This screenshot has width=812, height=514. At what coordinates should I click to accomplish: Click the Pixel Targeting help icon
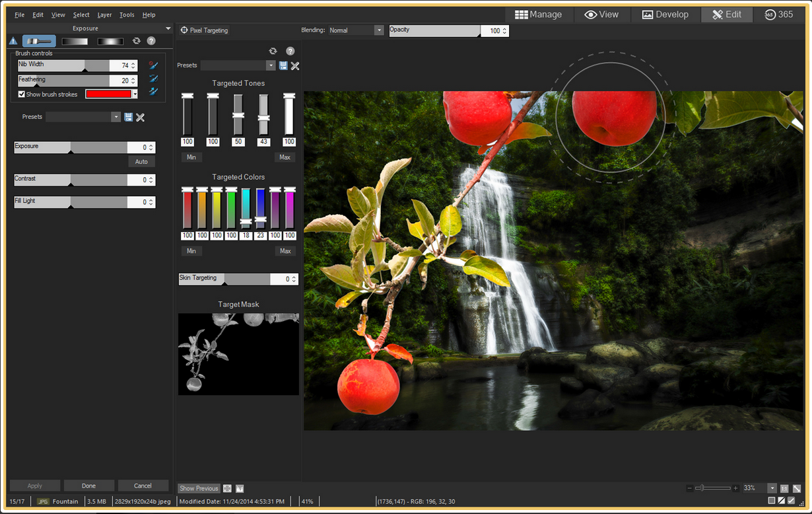pyautogui.click(x=290, y=51)
